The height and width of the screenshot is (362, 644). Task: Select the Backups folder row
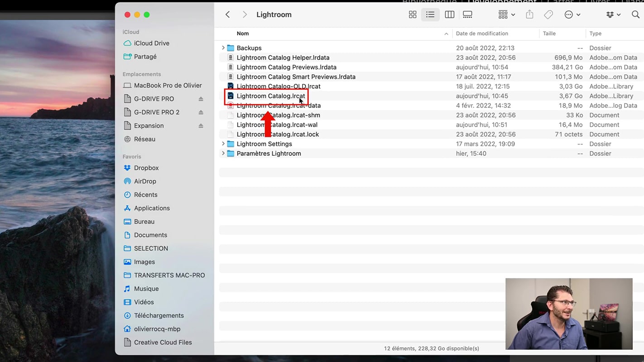point(431,48)
